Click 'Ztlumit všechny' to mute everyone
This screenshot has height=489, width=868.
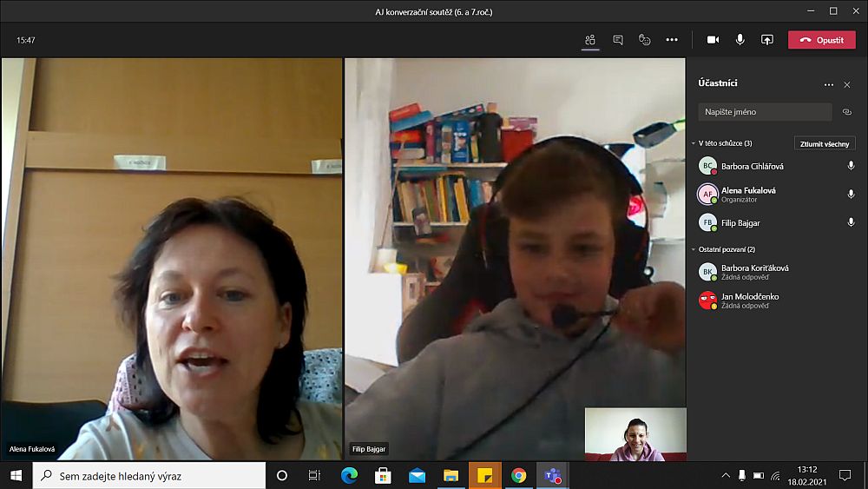pyautogui.click(x=824, y=143)
